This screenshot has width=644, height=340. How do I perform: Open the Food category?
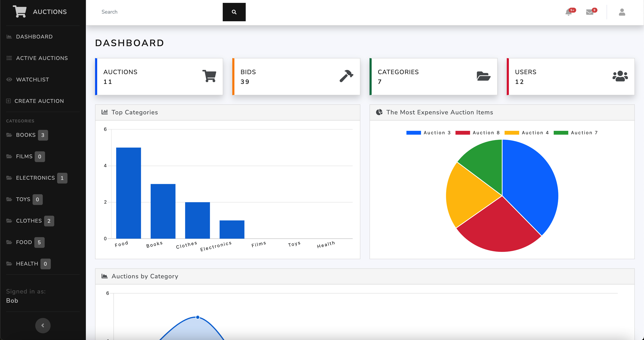pos(25,242)
